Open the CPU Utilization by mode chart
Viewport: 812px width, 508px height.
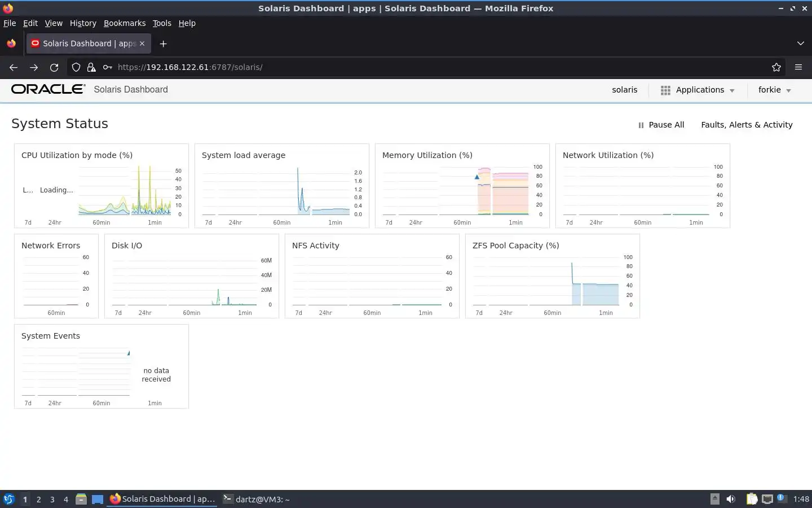[101, 186]
